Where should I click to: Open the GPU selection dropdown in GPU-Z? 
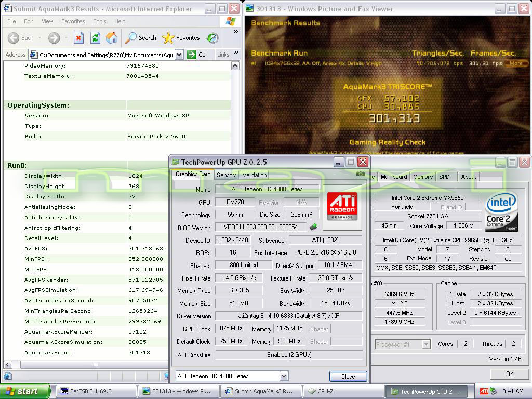(284, 376)
